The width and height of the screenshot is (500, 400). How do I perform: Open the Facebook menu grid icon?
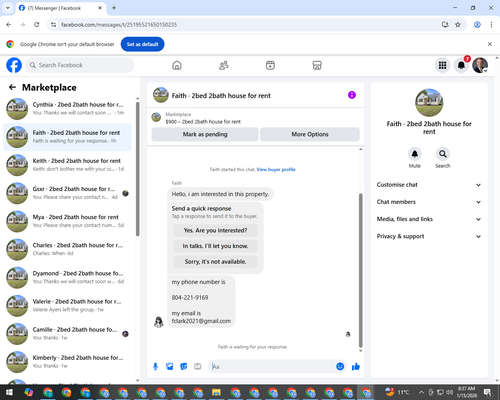pyautogui.click(x=442, y=65)
